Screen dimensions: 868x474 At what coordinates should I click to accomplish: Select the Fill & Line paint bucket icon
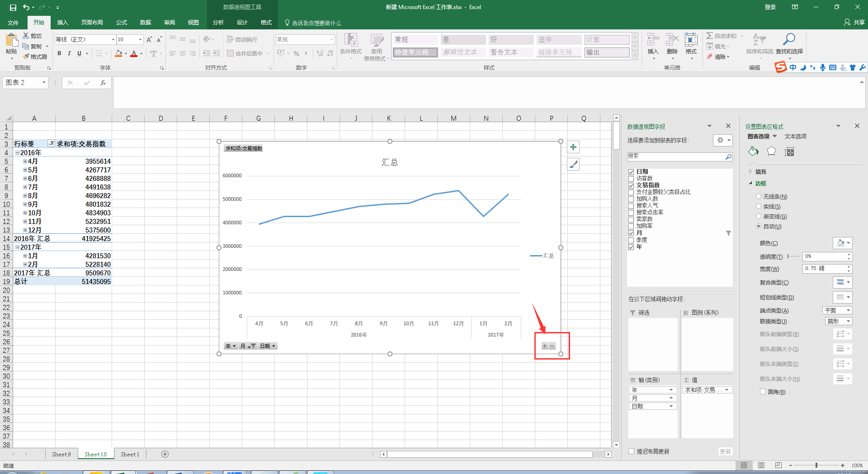pyautogui.click(x=753, y=152)
